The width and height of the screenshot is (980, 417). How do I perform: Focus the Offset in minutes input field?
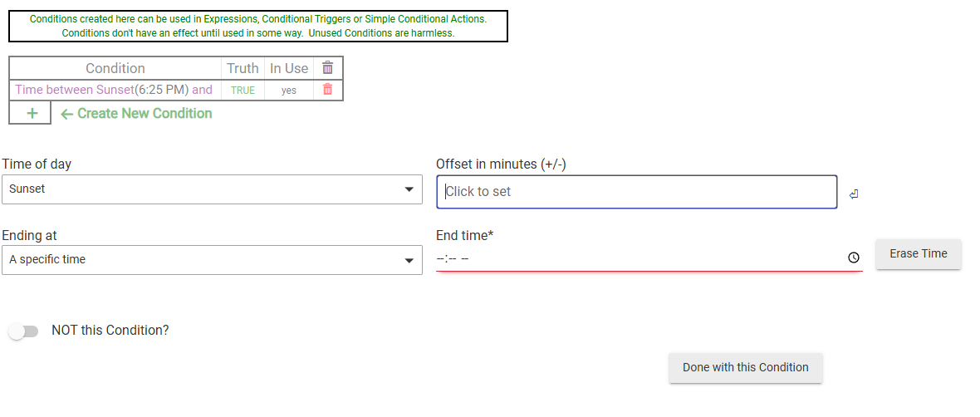click(x=636, y=191)
